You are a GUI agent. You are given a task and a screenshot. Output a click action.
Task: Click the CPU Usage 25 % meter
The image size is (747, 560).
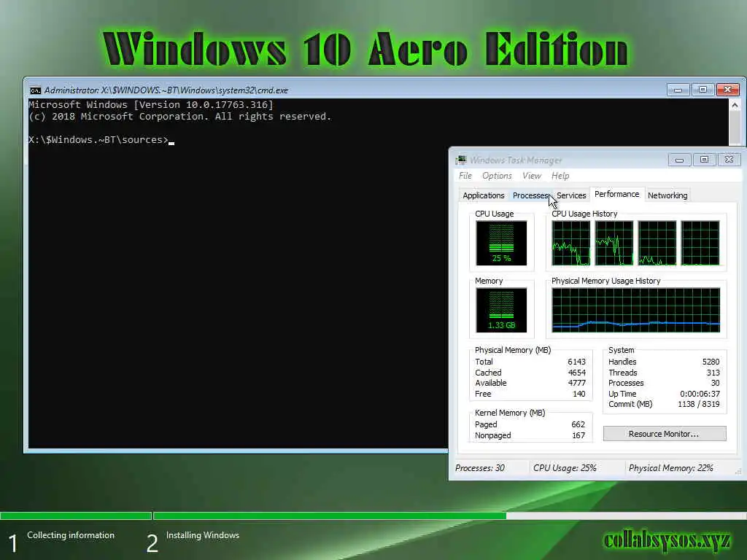pyautogui.click(x=501, y=243)
